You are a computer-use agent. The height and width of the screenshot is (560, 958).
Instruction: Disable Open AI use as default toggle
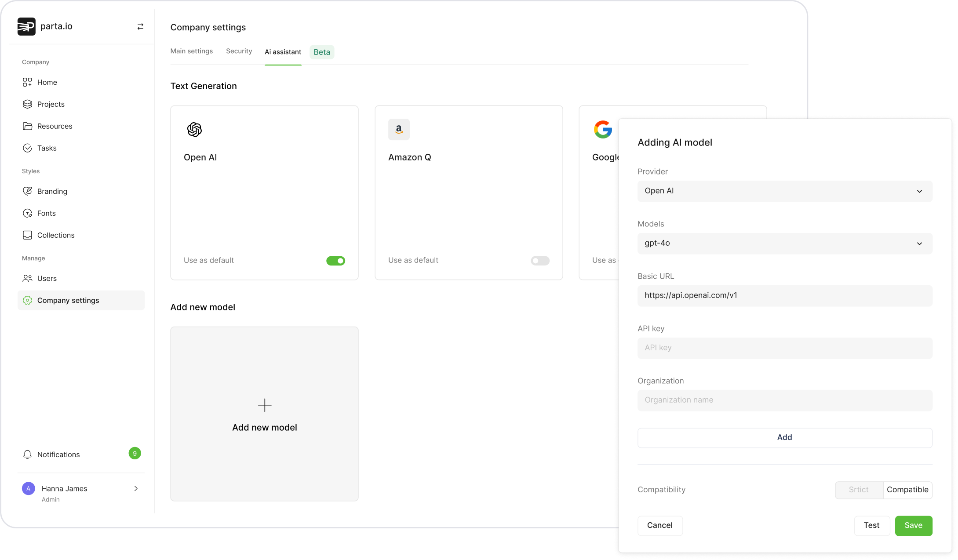coord(335,261)
